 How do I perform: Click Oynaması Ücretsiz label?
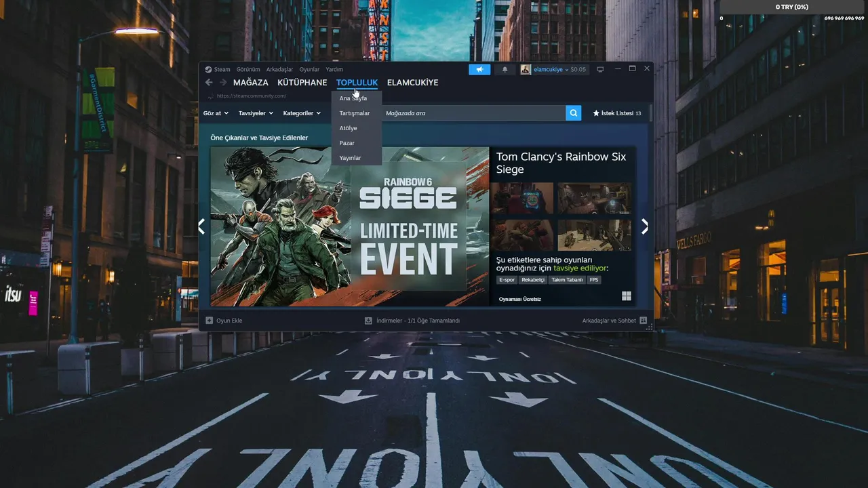click(520, 299)
